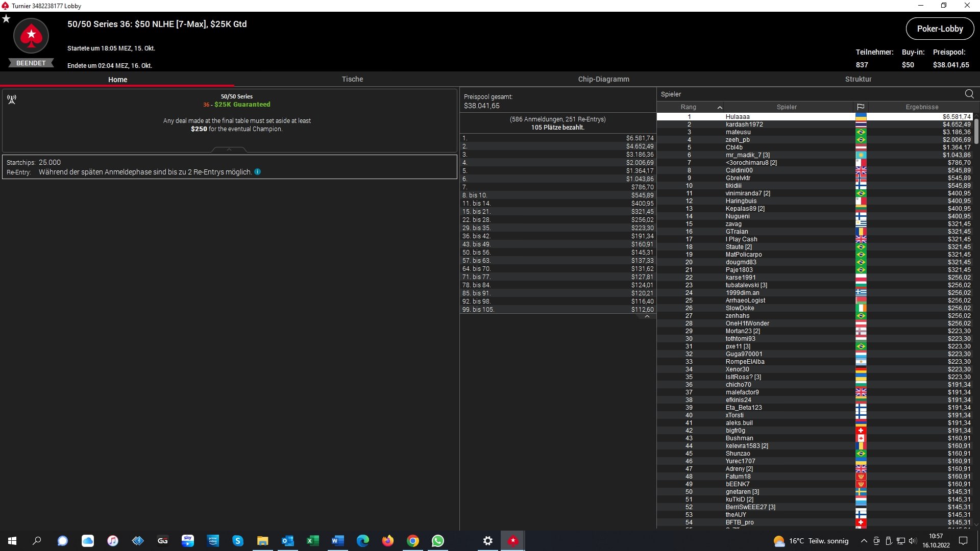Click the Re-Entry info icon
980x551 pixels.
click(258, 172)
